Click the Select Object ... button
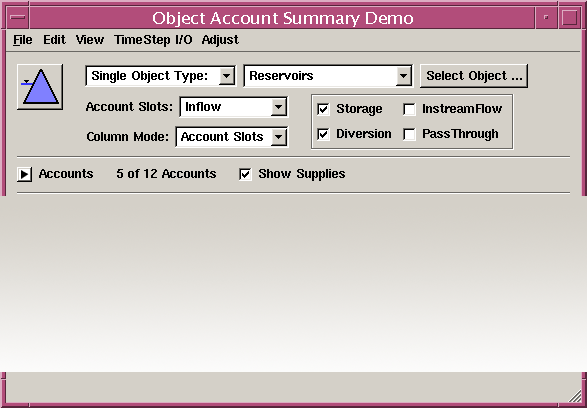This screenshot has height=408, width=587. [474, 76]
